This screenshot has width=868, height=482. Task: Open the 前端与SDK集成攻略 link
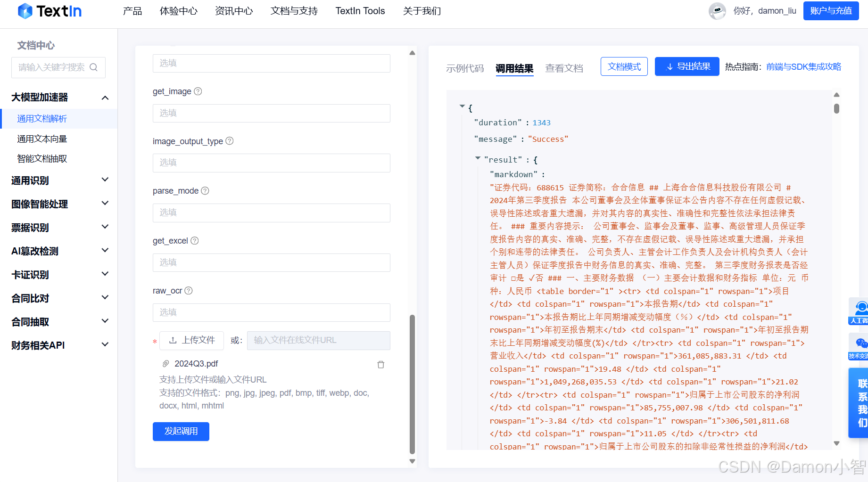pyautogui.click(x=803, y=67)
